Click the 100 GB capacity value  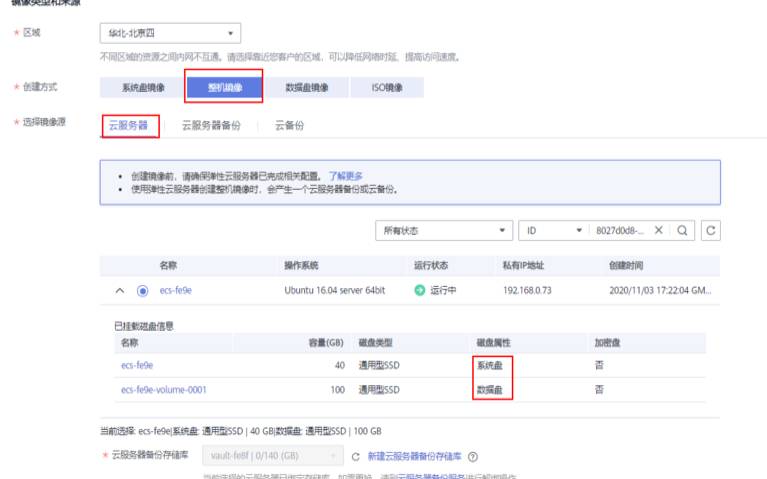point(338,389)
